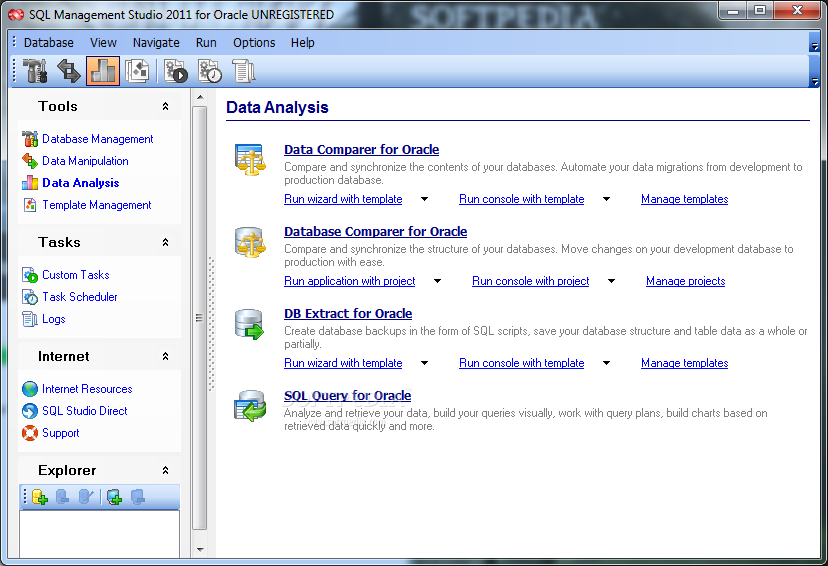828x566 pixels.
Task: Open the Database Comparer for Oracle link
Action: 375,231
